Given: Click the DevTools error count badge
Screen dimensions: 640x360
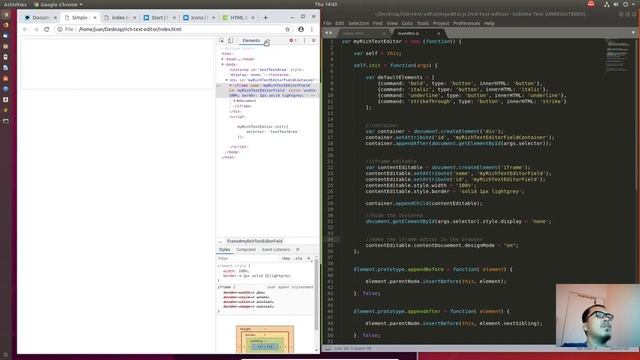Looking at the screenshot, I should click(x=293, y=40).
